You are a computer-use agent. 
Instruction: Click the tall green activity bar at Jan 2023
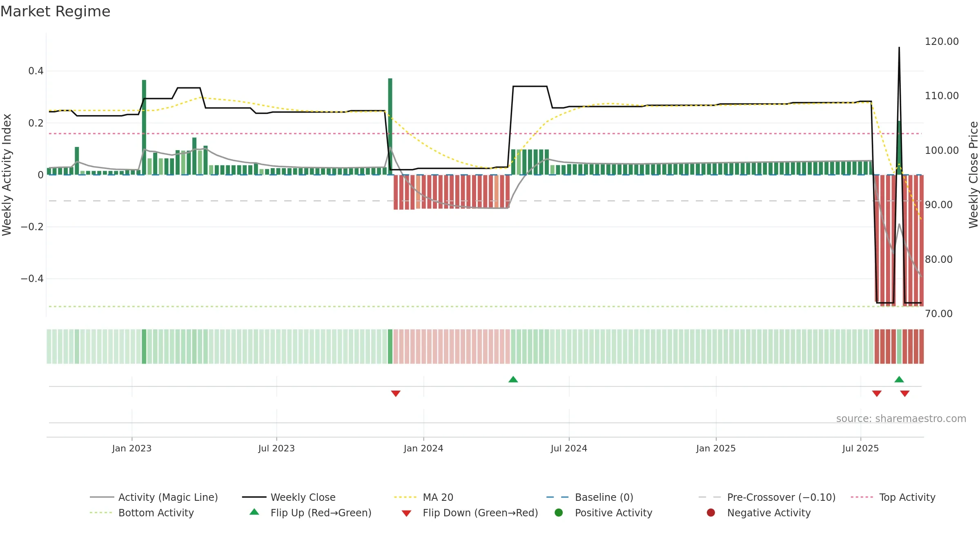144,127
